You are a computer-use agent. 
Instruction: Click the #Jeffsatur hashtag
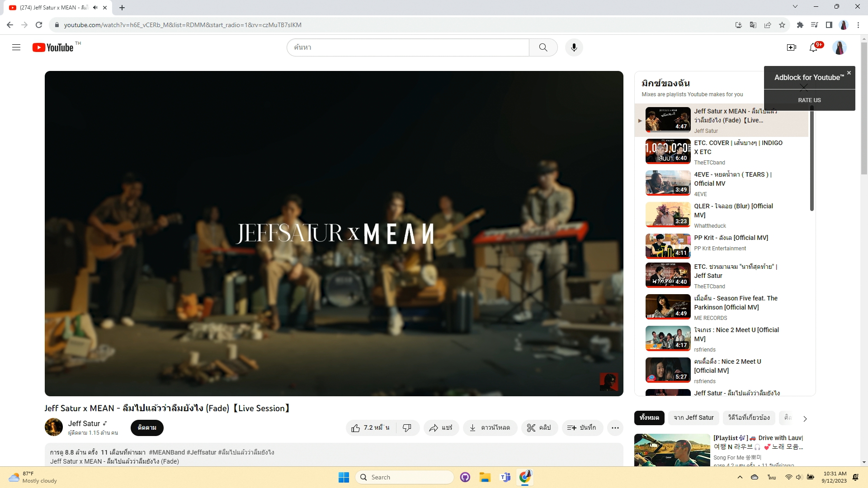point(201,452)
